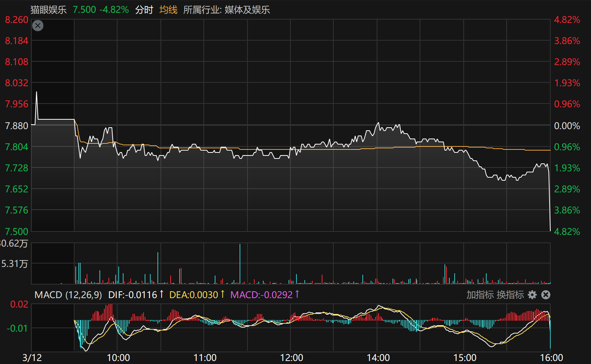The width and height of the screenshot is (591, 364).
Task: Open MACD indicator settings gear icon
Action: (532, 295)
